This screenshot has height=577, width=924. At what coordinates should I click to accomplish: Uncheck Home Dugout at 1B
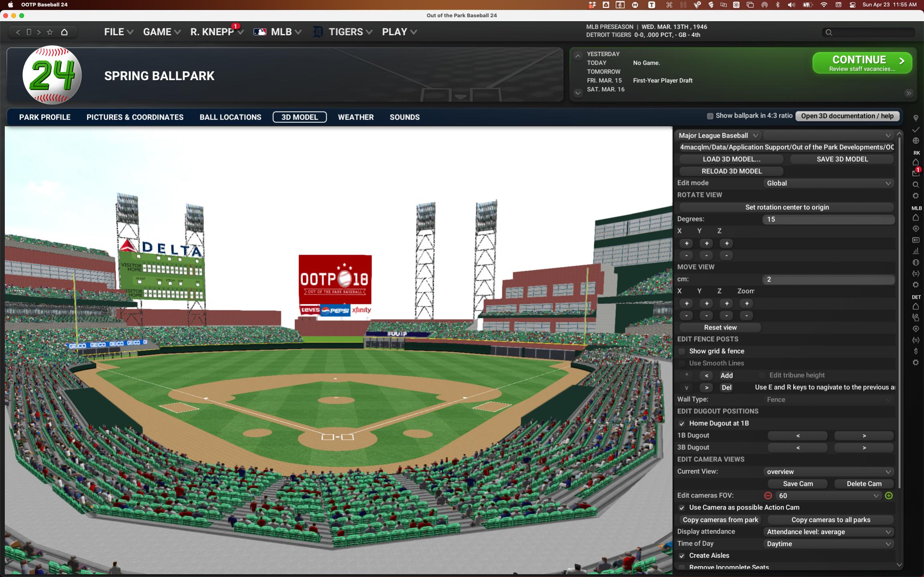[682, 423]
